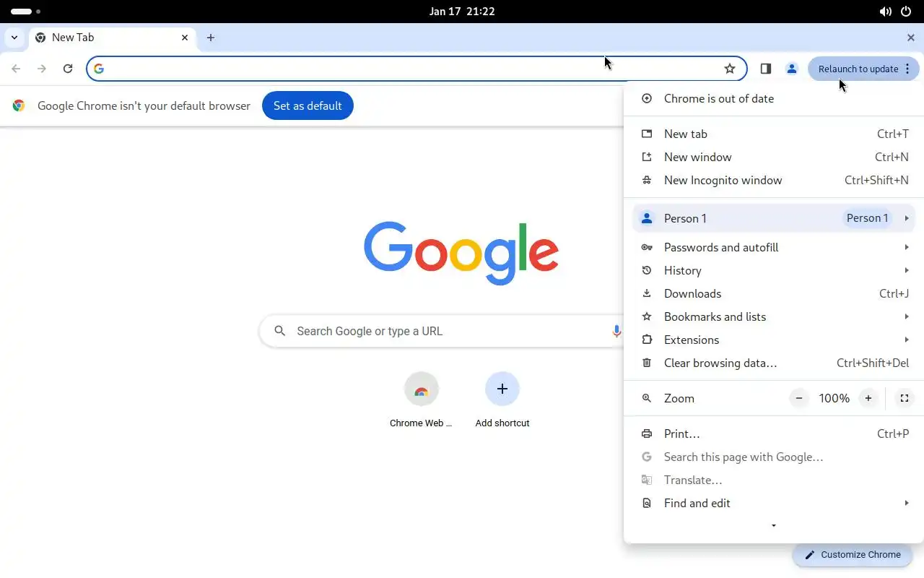Click the printer icon
Screen dimensions: 924x578
(647, 433)
